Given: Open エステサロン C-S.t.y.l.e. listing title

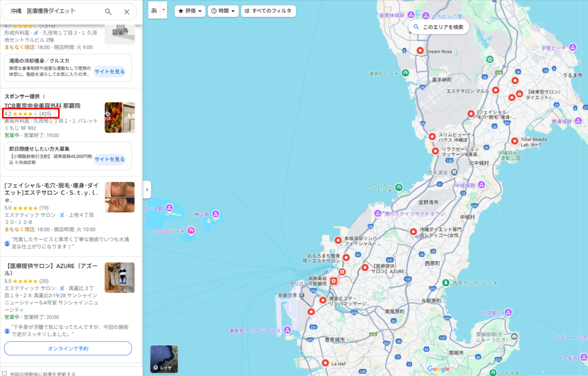Looking at the screenshot, I should click(x=51, y=193).
